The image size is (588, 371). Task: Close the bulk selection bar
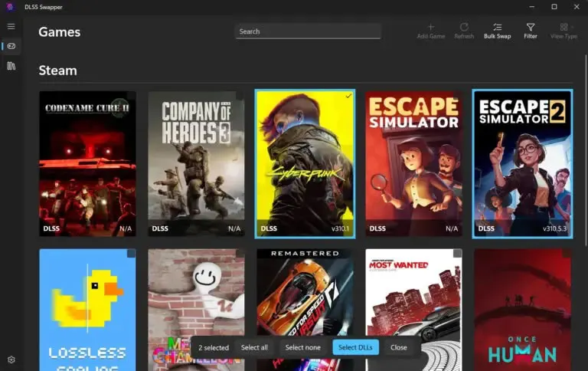[399, 347]
